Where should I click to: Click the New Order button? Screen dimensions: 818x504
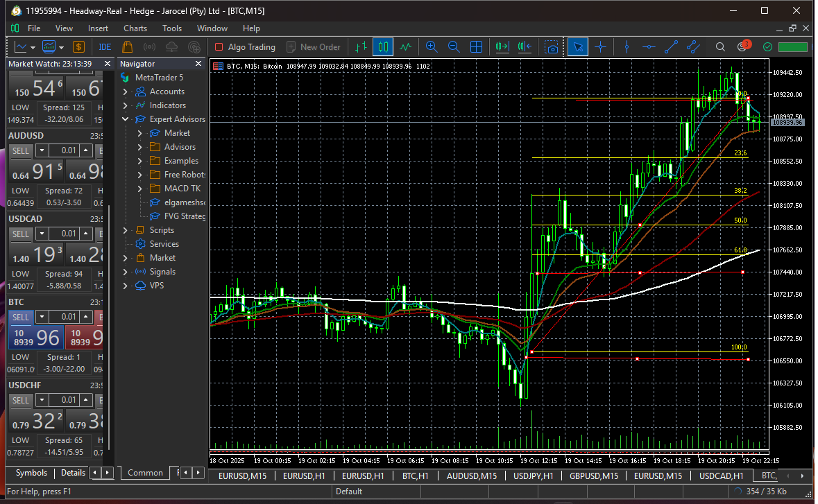(x=314, y=47)
